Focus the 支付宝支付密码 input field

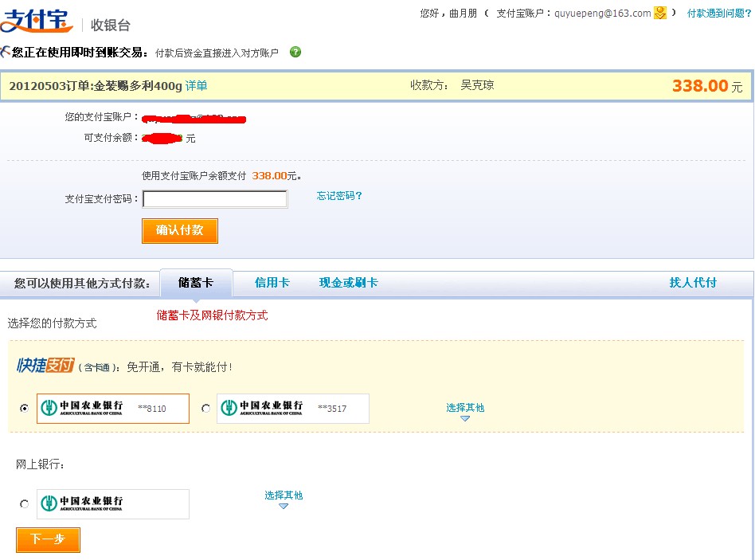click(x=215, y=199)
